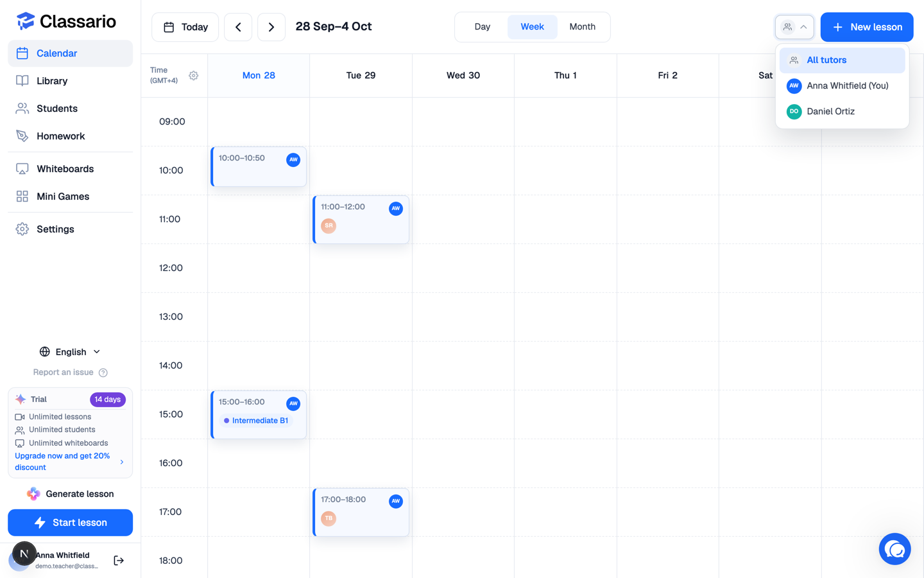The height and width of the screenshot is (578, 924).
Task: Click Generate lesson
Action: (x=70, y=494)
